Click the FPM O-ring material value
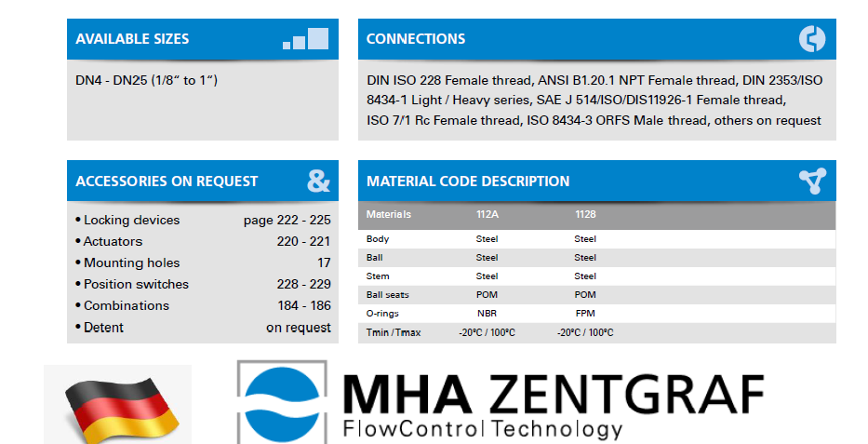 (585, 314)
